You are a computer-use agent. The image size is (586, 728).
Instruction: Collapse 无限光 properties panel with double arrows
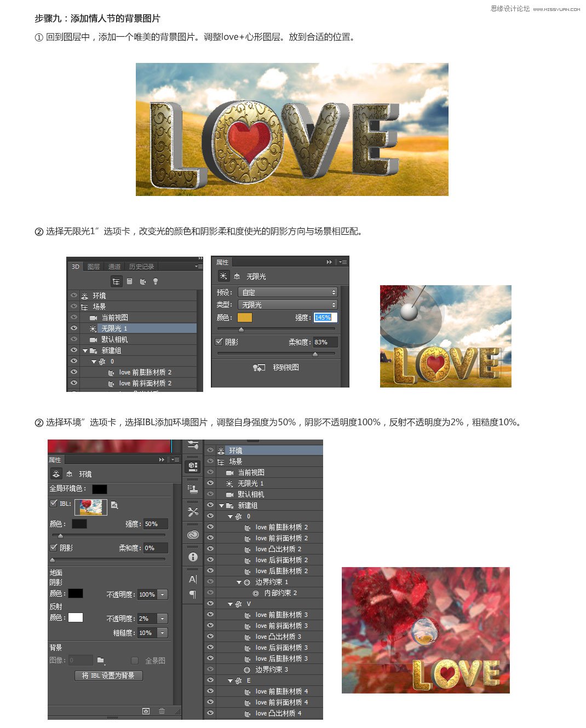point(329,262)
